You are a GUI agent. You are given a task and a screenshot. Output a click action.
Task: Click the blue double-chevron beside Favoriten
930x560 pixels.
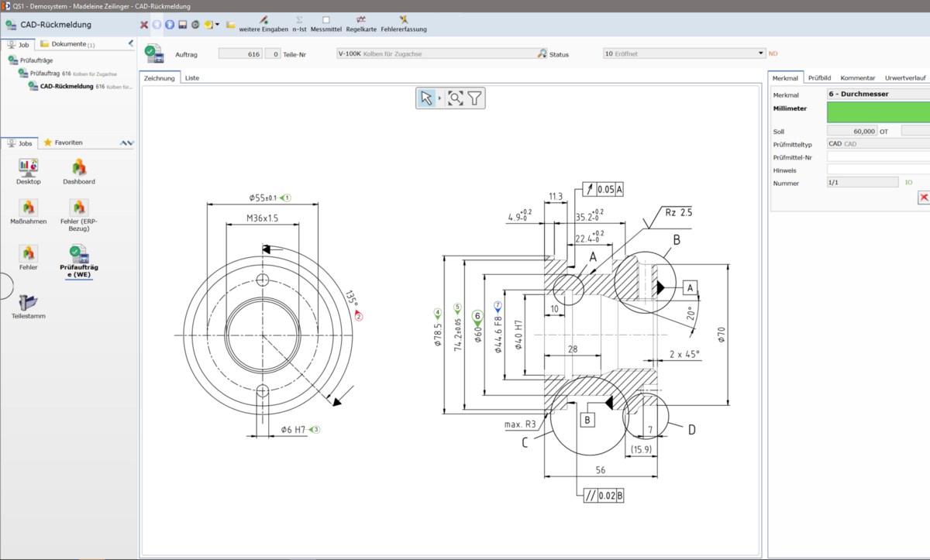pyautogui.click(x=127, y=143)
